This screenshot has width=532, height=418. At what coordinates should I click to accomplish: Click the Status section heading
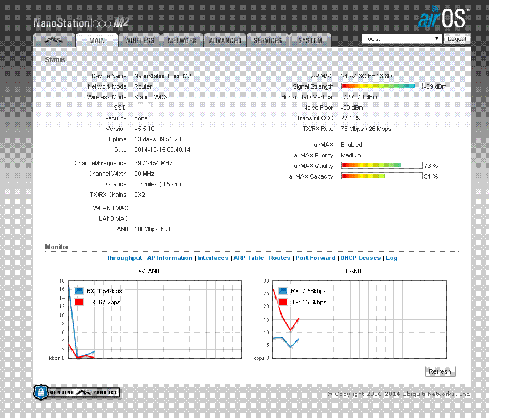pos(55,60)
